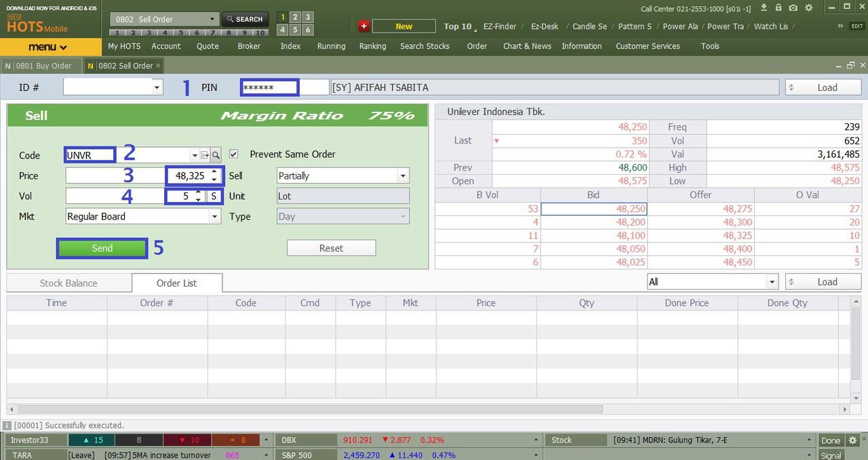This screenshot has width=868, height=460.
Task: Switch to screen layout 3
Action: [307, 17]
